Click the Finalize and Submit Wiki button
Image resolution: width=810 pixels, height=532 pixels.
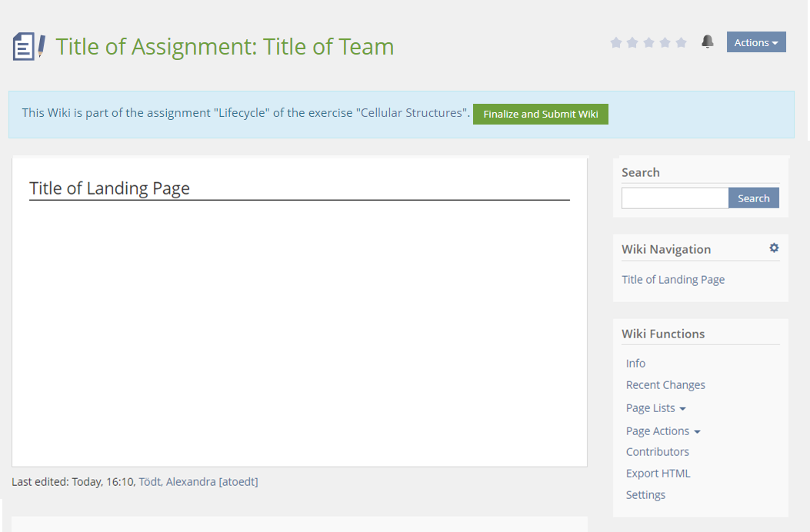point(540,114)
